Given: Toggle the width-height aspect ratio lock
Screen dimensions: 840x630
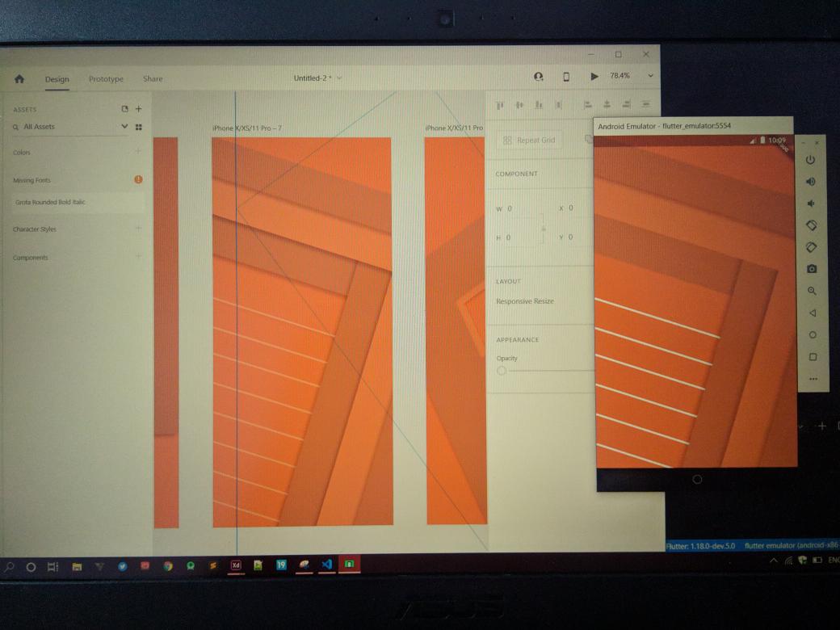Looking at the screenshot, I should click(544, 229).
